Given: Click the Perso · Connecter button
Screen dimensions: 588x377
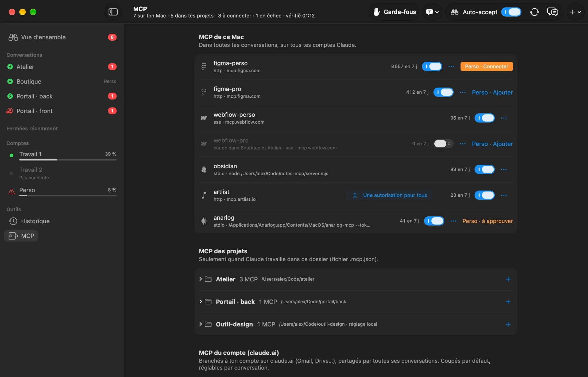Looking at the screenshot, I should coord(486,66).
